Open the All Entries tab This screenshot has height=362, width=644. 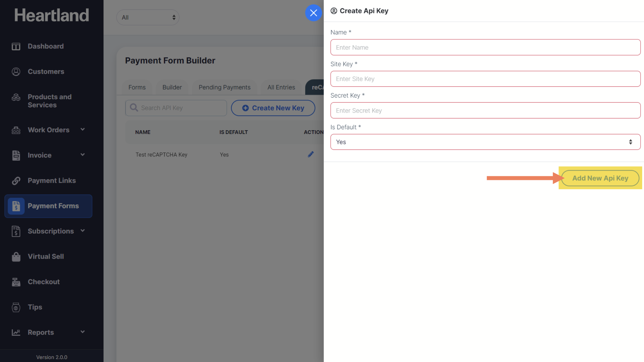pyautogui.click(x=281, y=87)
